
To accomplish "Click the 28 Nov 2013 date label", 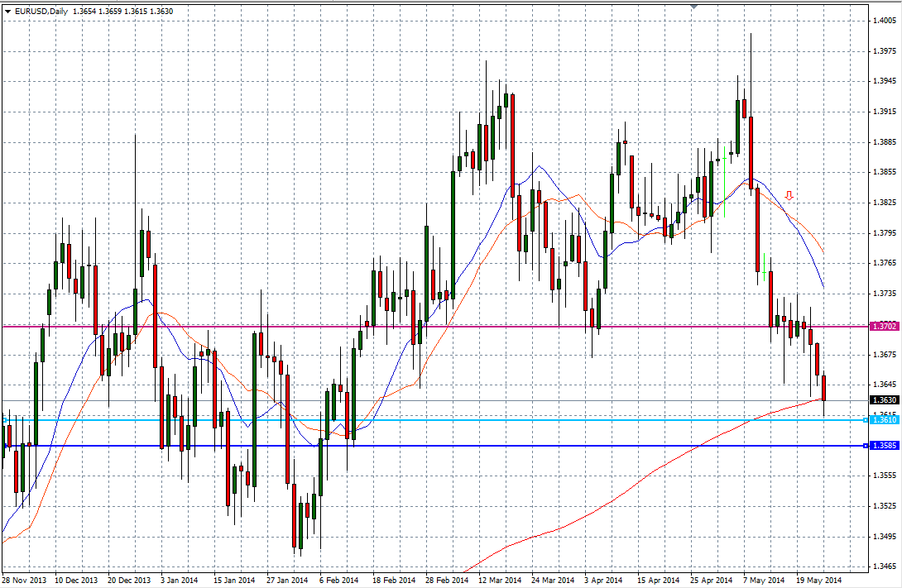I will point(24,580).
